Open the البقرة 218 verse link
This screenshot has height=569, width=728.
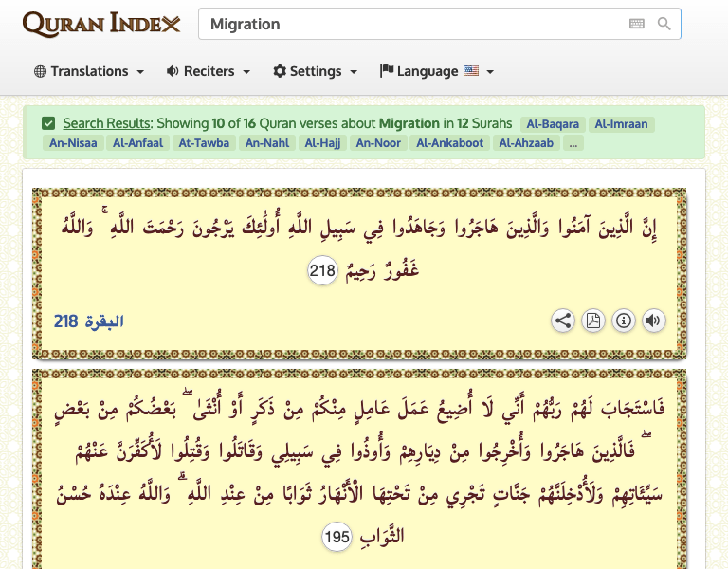point(89,321)
